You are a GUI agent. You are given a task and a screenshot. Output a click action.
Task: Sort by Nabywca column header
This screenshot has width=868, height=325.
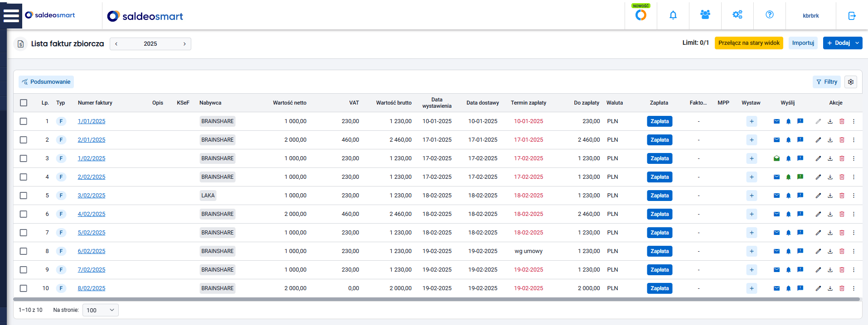coord(210,103)
